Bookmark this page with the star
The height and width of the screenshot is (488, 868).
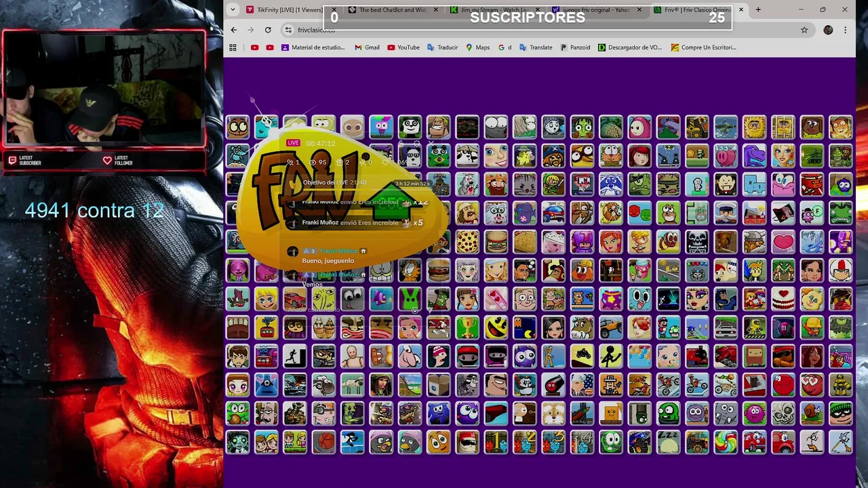pos(804,30)
